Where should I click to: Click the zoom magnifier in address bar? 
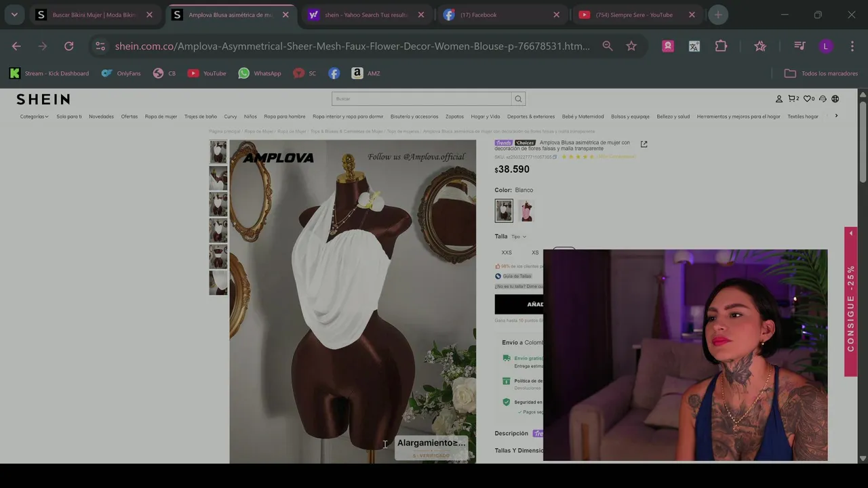click(x=608, y=46)
